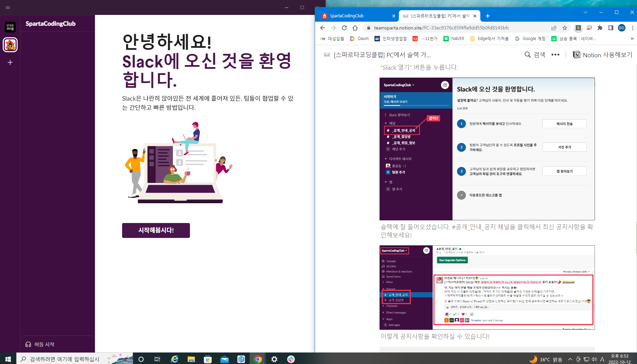
Task: Open the Google 계정 bookmark
Action: pyautogui.click(x=530, y=39)
